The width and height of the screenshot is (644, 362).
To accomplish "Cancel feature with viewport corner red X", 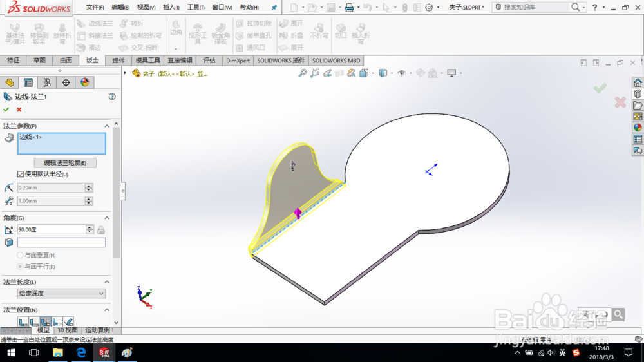I will click(620, 102).
